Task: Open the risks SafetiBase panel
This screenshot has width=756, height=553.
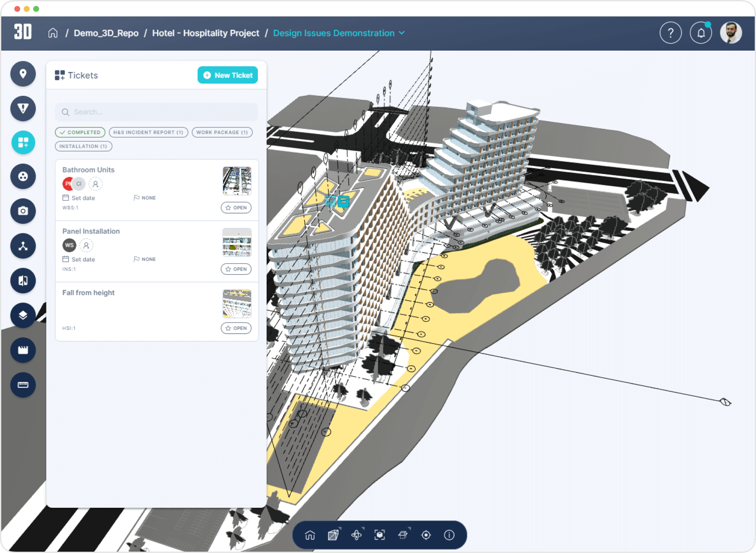Action: [23, 108]
